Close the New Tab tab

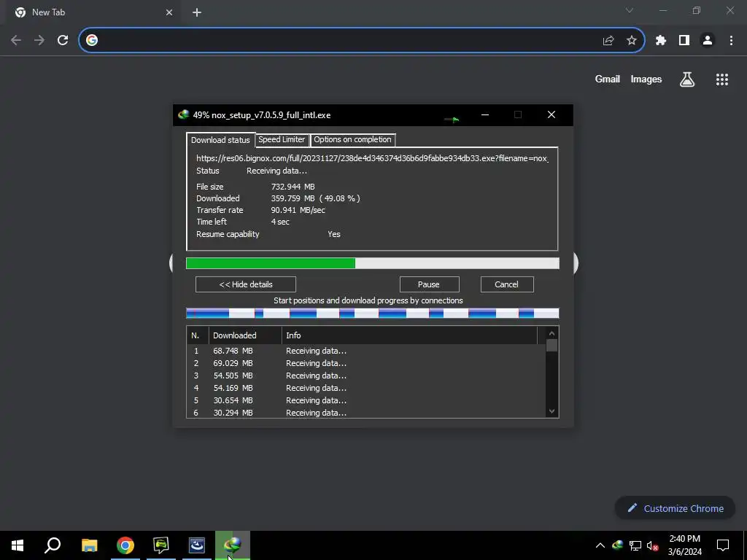169,12
